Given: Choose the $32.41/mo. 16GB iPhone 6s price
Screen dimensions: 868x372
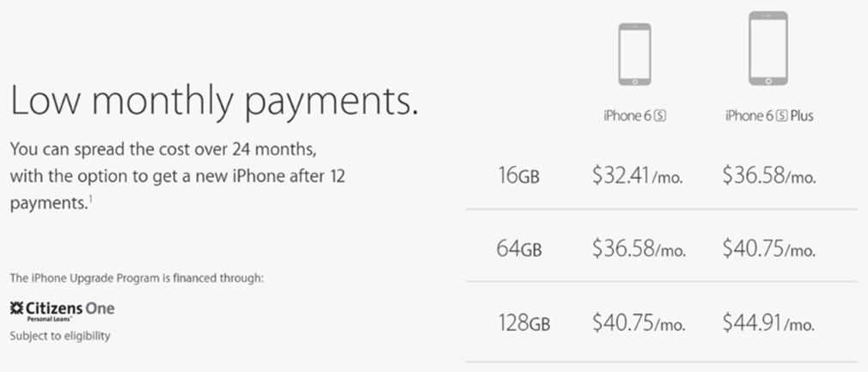Looking at the screenshot, I should coord(639,176).
